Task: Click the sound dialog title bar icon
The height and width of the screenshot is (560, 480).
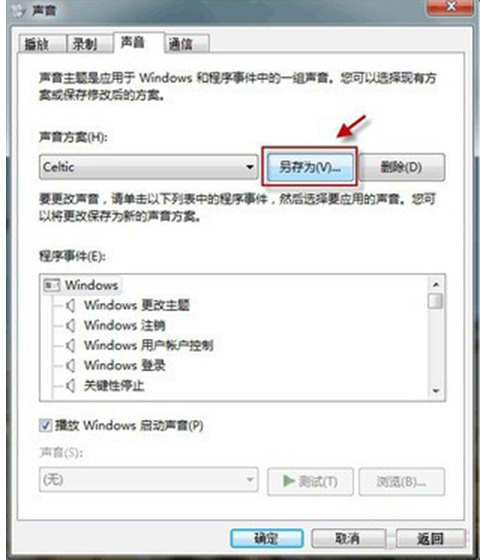Action: click(x=18, y=11)
